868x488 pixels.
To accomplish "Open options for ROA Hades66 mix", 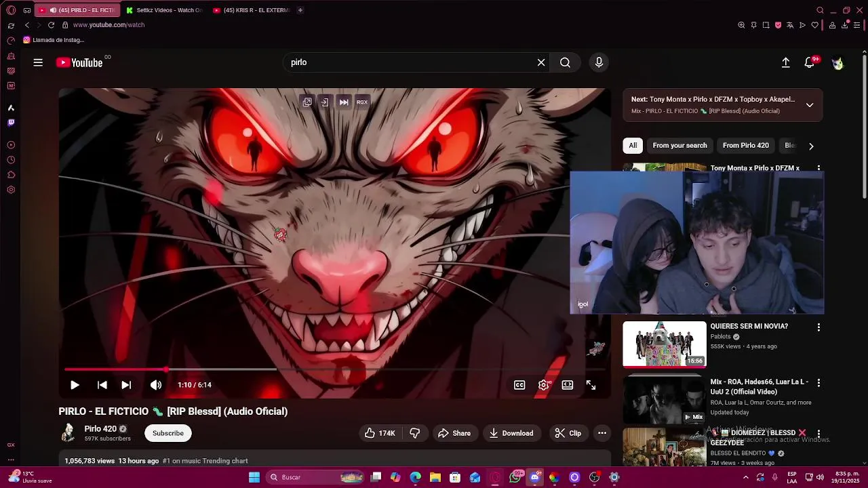I will 818,383.
